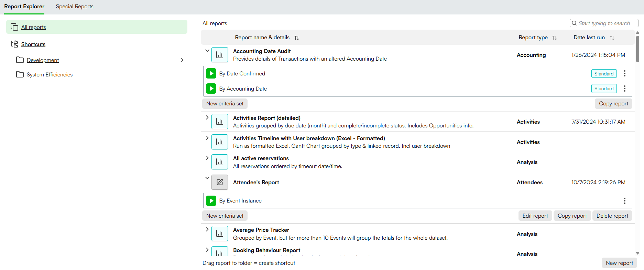Click the Shortcuts tree icon
Viewport: 644px width, 270px height.
coord(14,44)
